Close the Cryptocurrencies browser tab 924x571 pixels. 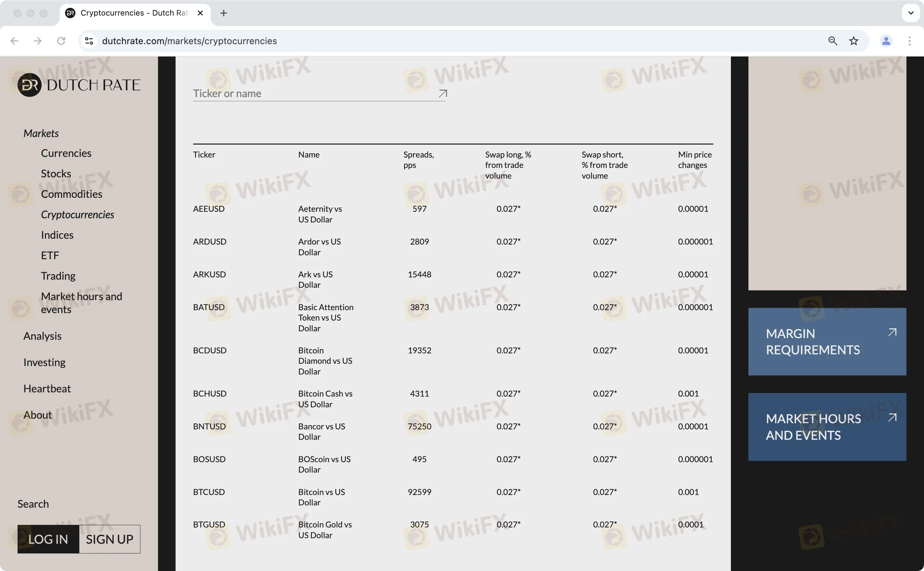point(200,13)
